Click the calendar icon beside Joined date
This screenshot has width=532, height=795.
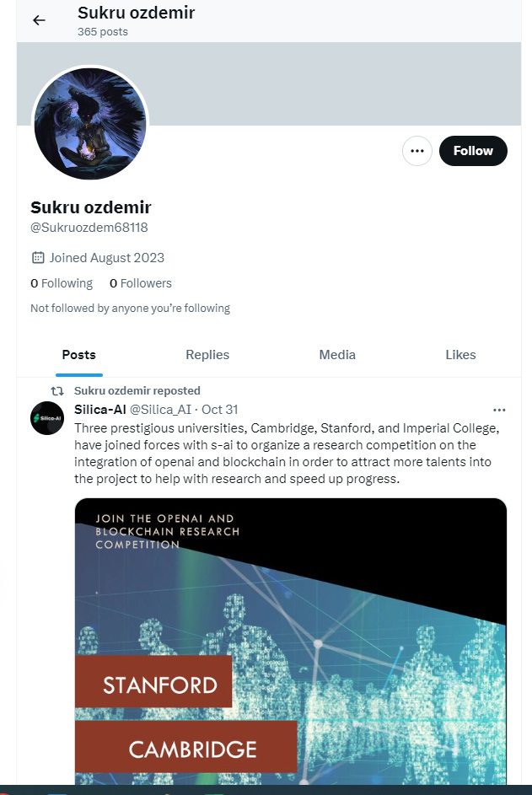37,258
